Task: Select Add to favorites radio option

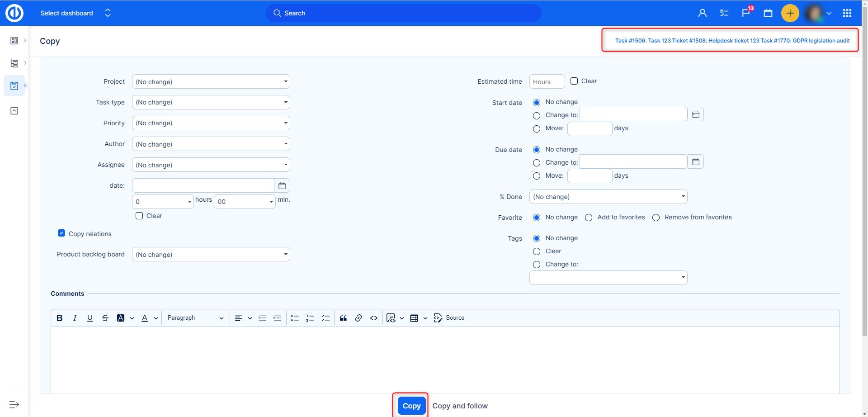Action: click(589, 218)
